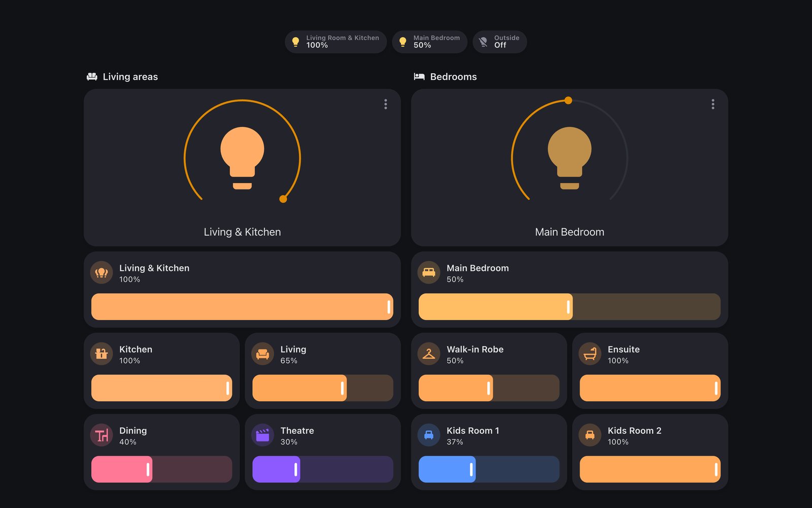This screenshot has height=508, width=812.
Task: Click the Living Room & Kitchen bulb chip icon
Action: click(295, 42)
